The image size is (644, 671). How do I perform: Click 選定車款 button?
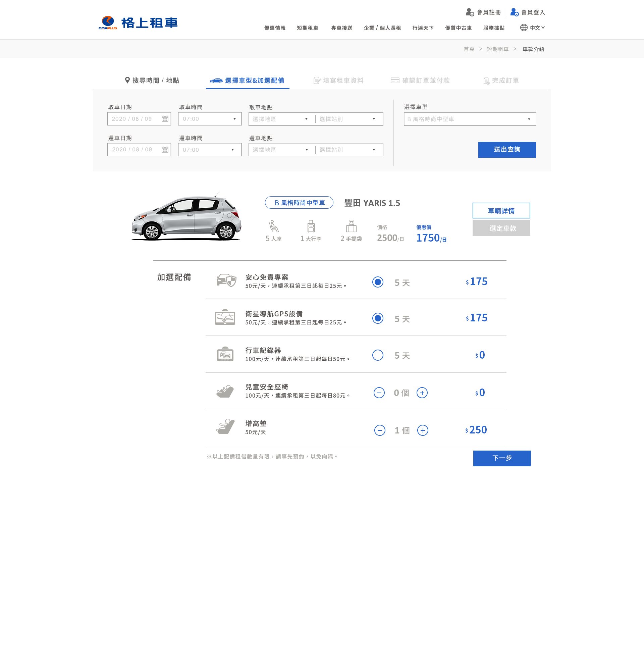tap(501, 228)
